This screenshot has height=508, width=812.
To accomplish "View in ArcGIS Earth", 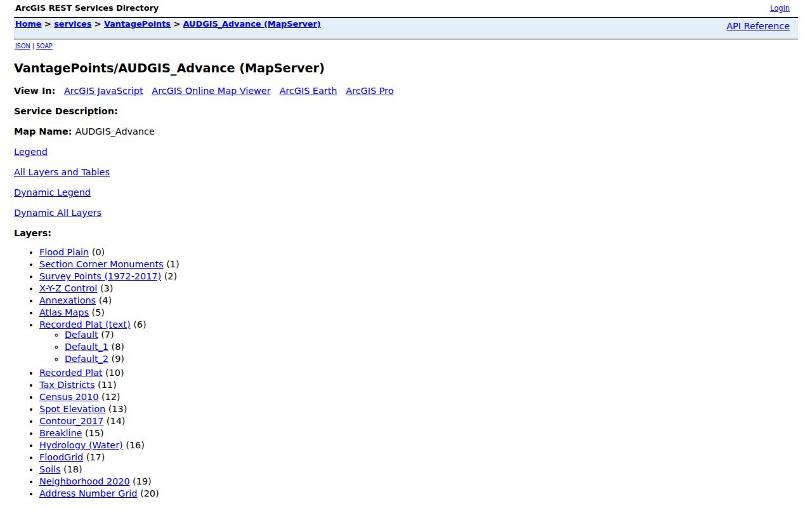I will (x=308, y=91).
